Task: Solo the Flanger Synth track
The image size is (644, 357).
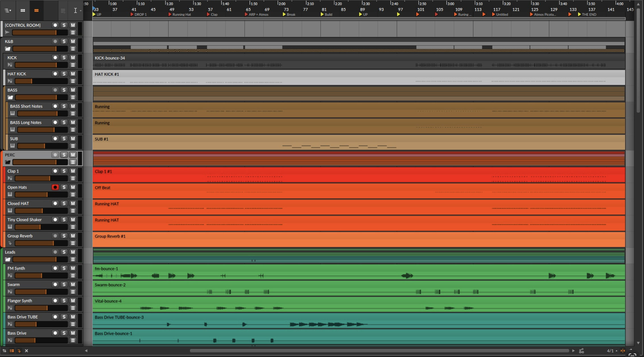Action: pyautogui.click(x=64, y=300)
